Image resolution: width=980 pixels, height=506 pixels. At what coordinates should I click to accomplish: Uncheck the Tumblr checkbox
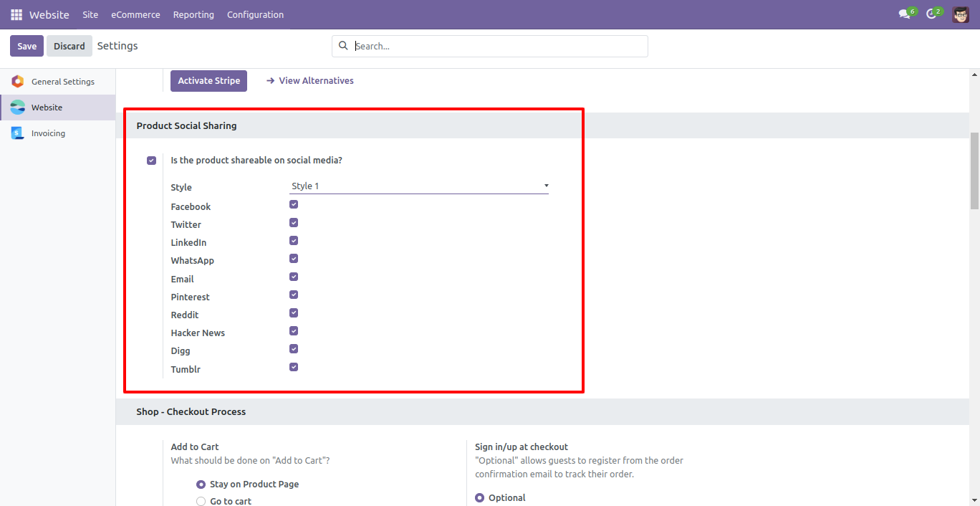click(x=294, y=367)
